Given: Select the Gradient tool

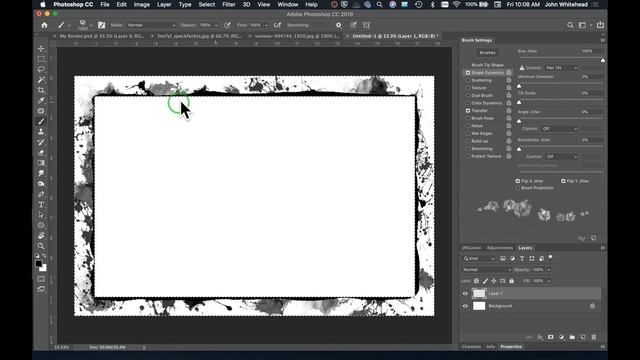Looking at the screenshot, I should (41, 163).
